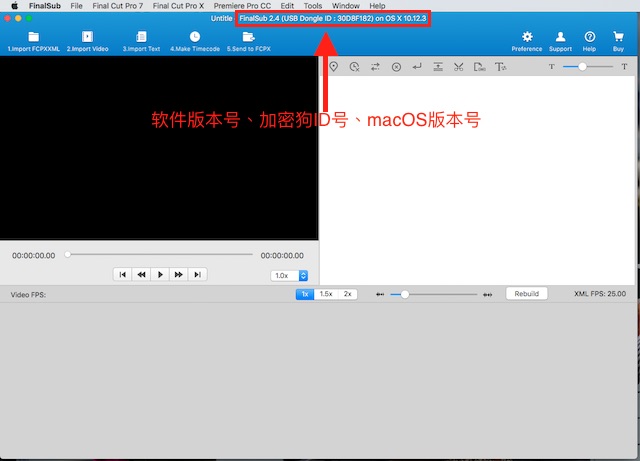Open the File menu
640x461 pixels.
pyautogui.click(x=76, y=6)
